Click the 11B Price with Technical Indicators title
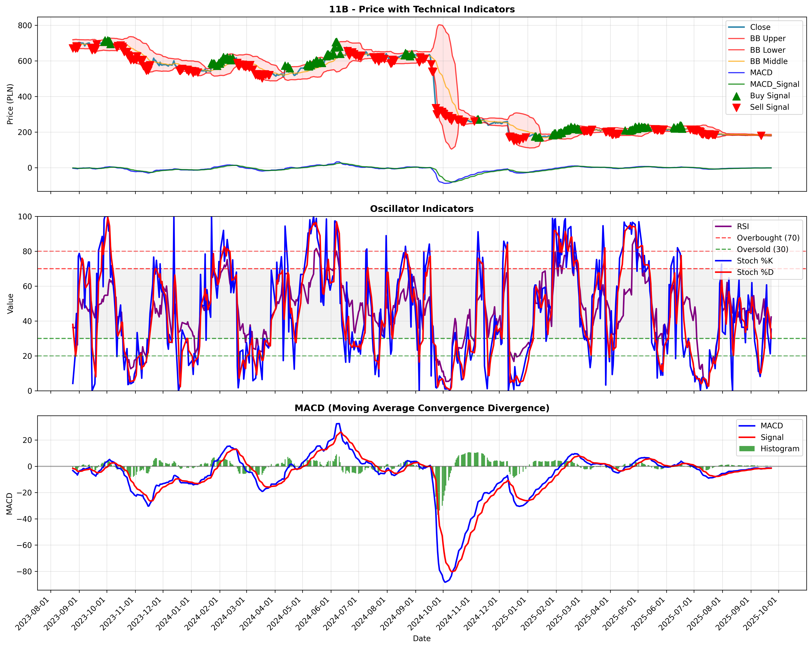The width and height of the screenshot is (812, 648). tap(422, 9)
